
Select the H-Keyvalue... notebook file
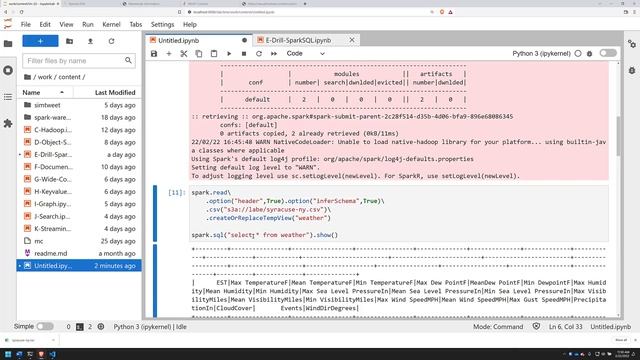pos(79,191)
